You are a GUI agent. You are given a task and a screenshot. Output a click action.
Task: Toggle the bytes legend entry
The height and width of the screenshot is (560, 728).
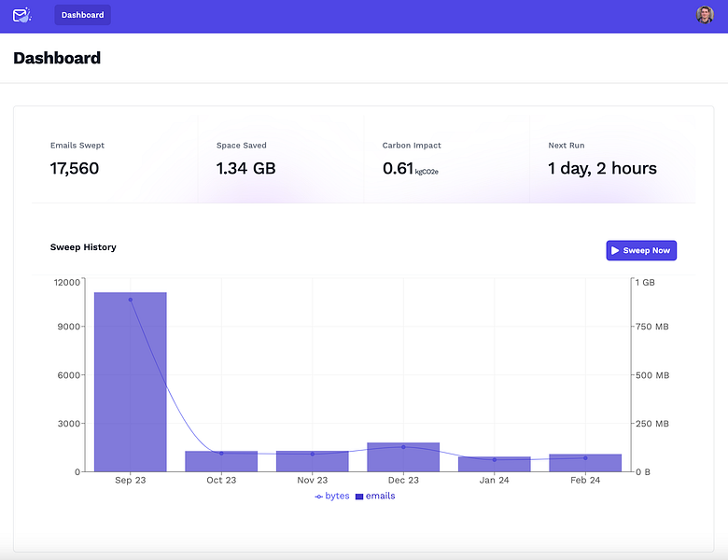332,496
